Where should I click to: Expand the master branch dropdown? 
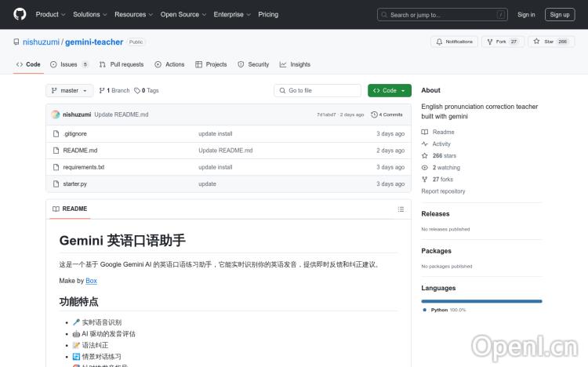coord(70,91)
